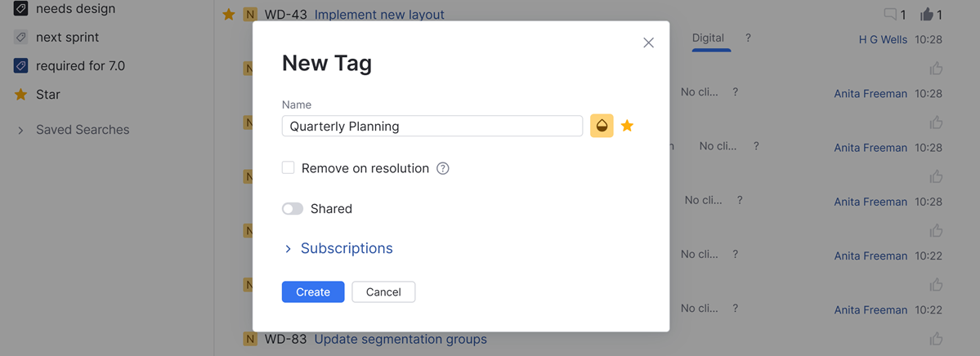Close the New Tag dialog
Image resolution: width=980 pixels, height=356 pixels.
[648, 42]
